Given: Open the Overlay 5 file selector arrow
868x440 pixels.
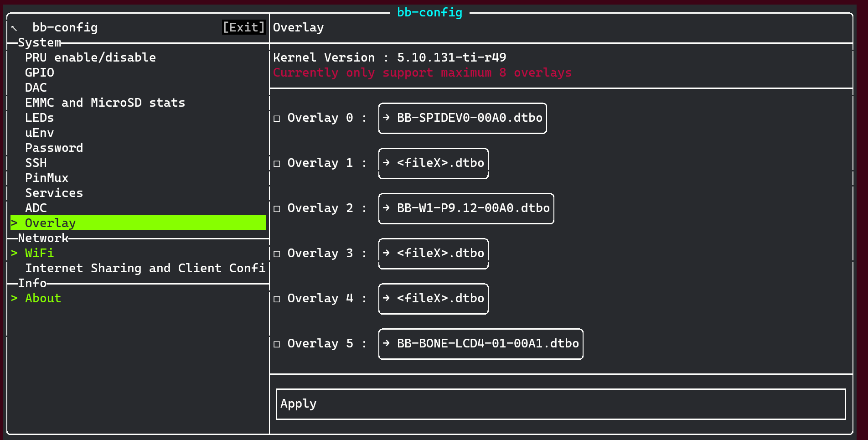Looking at the screenshot, I should click(x=387, y=344).
